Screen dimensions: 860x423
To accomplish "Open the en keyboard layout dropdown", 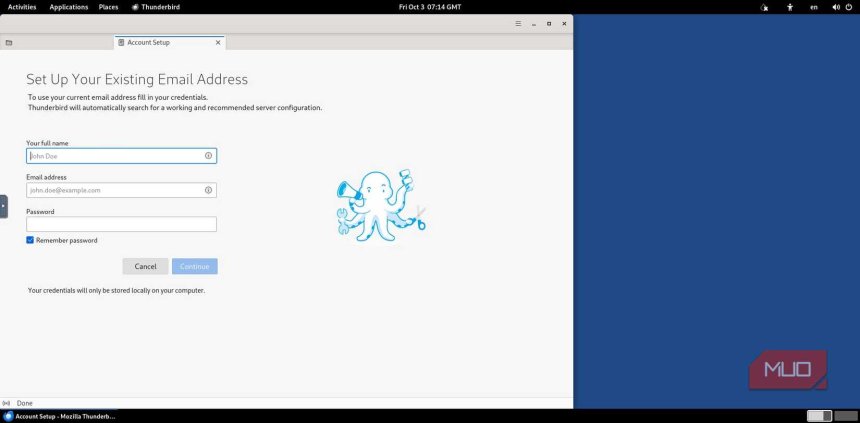I will [813, 7].
